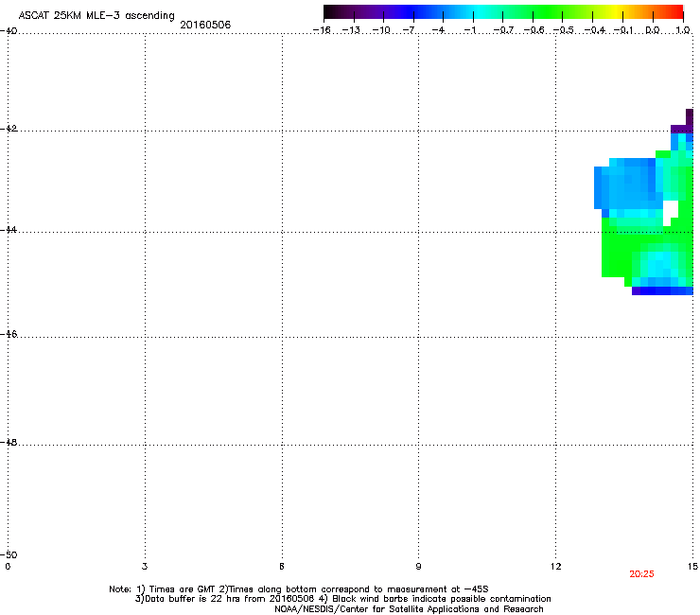Click the colorbar tick label 0.0

(x=653, y=30)
